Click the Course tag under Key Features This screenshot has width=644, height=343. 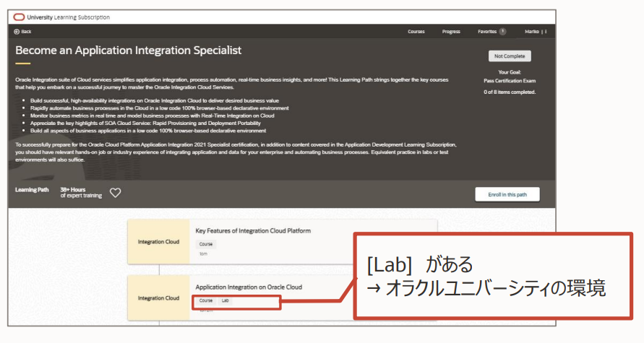coord(206,244)
